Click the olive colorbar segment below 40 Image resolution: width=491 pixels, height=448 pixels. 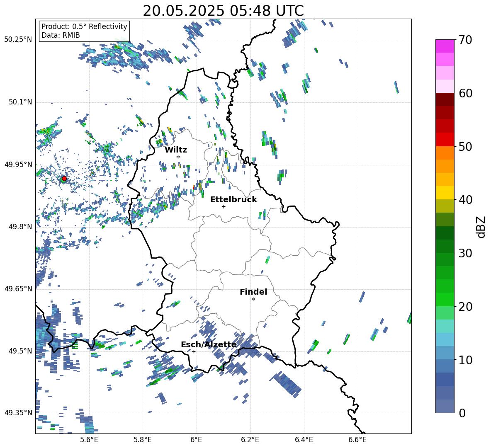tap(445, 206)
